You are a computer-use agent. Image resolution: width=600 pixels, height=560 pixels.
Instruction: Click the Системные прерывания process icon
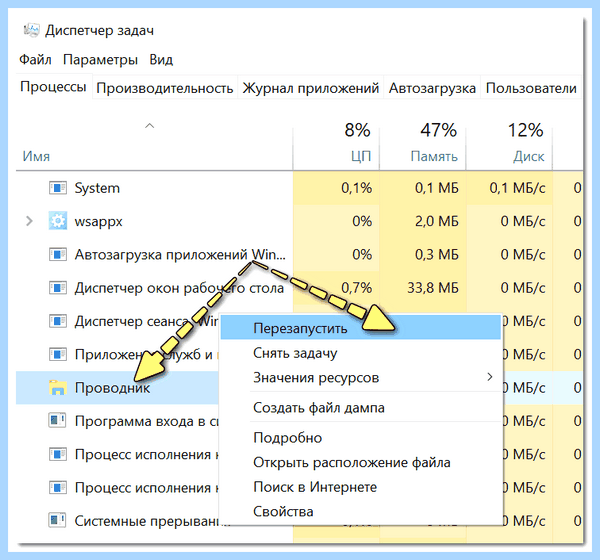(x=57, y=521)
